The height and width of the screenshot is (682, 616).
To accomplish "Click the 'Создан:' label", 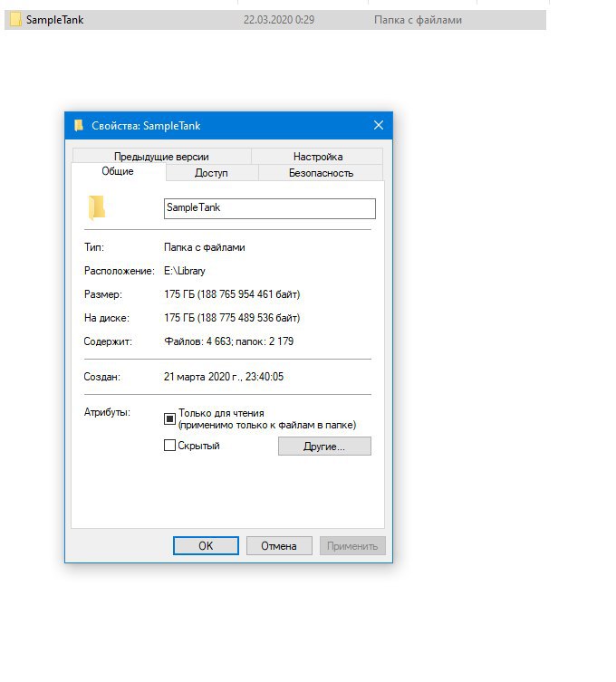I will point(102,377).
